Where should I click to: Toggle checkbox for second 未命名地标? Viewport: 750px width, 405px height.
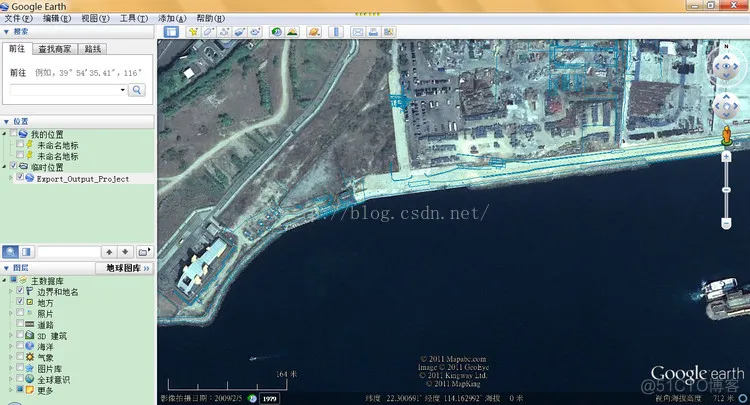point(20,154)
